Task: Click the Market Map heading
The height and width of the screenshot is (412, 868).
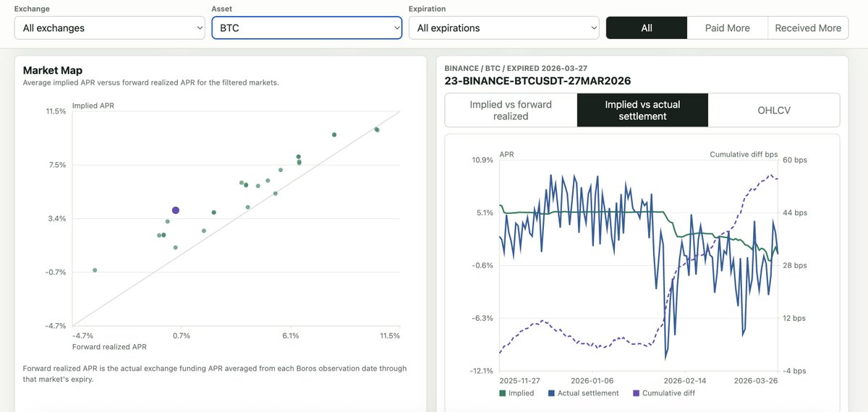Action: 53,70
